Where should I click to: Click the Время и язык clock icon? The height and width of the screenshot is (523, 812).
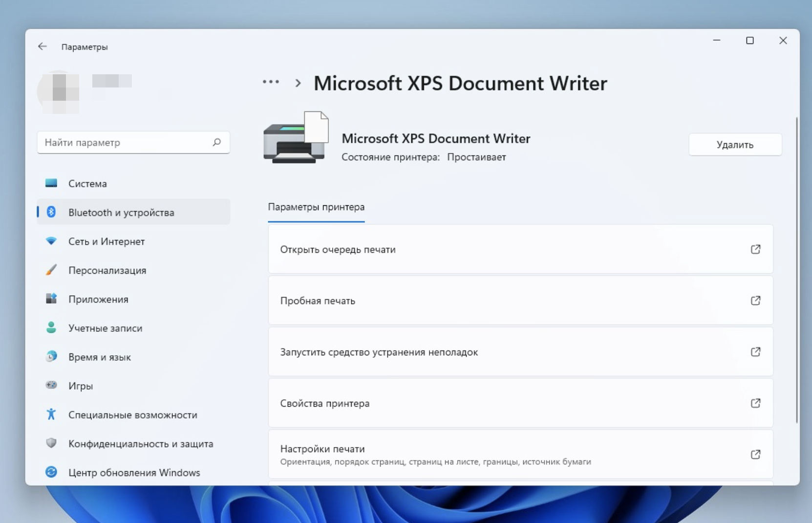pyautogui.click(x=51, y=356)
